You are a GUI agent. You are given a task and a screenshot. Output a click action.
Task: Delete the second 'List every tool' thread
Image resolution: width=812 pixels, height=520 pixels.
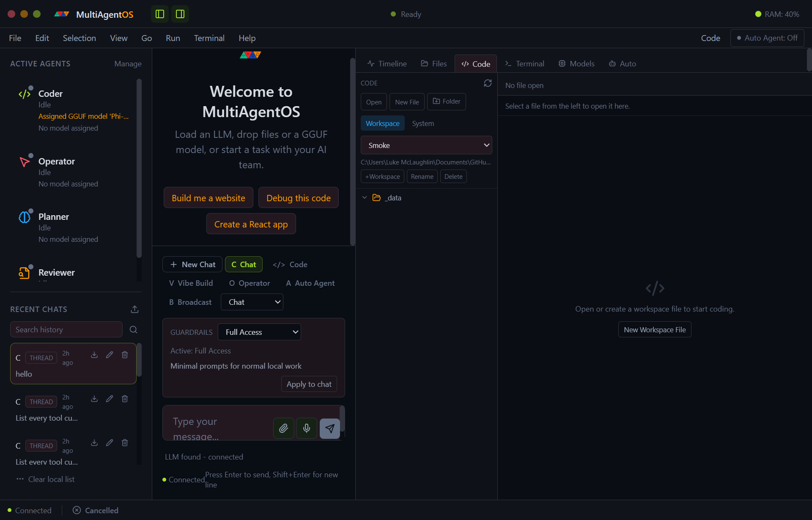coord(125,399)
